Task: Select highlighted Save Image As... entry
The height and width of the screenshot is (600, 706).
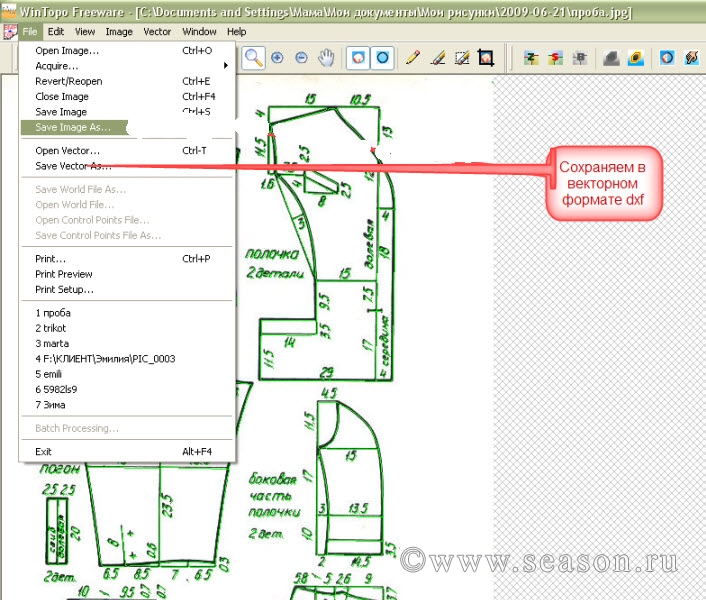Action: (x=75, y=127)
